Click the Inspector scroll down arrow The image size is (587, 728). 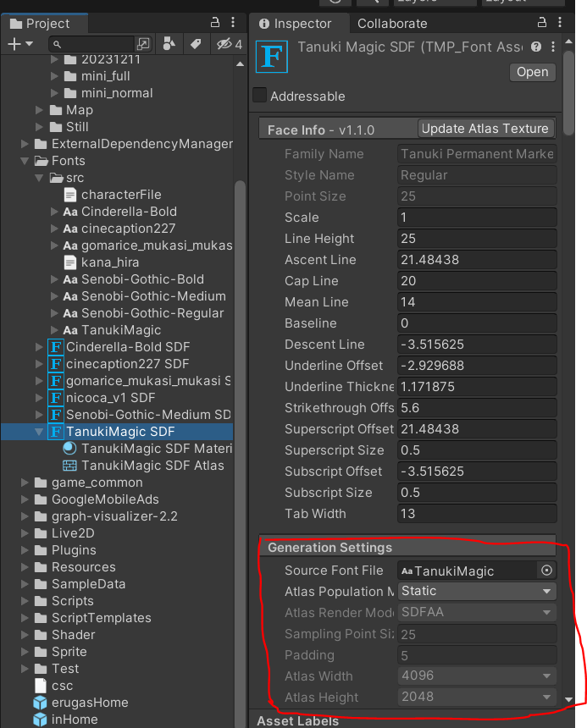(568, 699)
